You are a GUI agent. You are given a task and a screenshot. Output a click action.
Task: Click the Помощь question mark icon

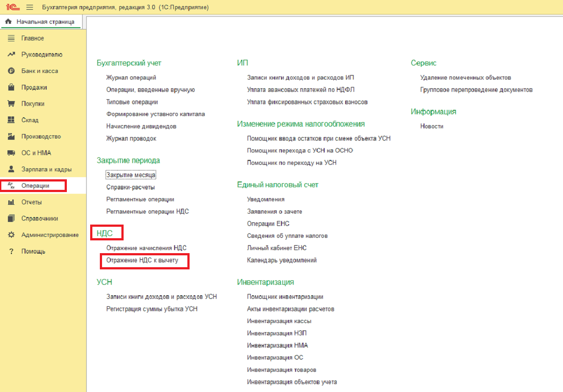11,251
